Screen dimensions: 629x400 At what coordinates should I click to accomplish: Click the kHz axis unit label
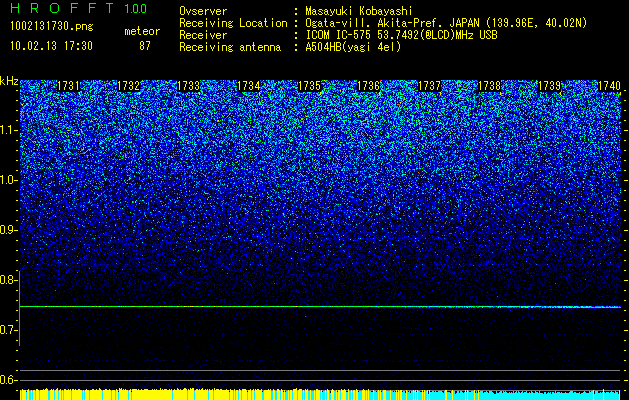(x=9, y=81)
